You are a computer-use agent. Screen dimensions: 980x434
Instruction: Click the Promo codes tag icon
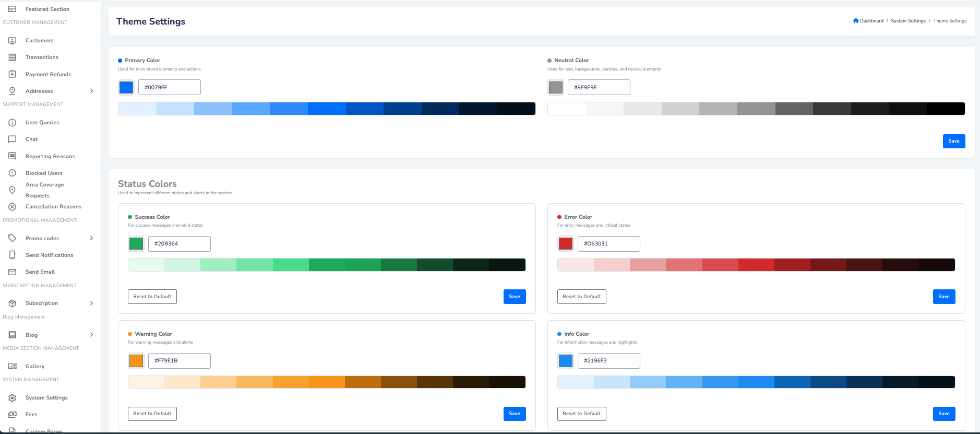pos(12,238)
